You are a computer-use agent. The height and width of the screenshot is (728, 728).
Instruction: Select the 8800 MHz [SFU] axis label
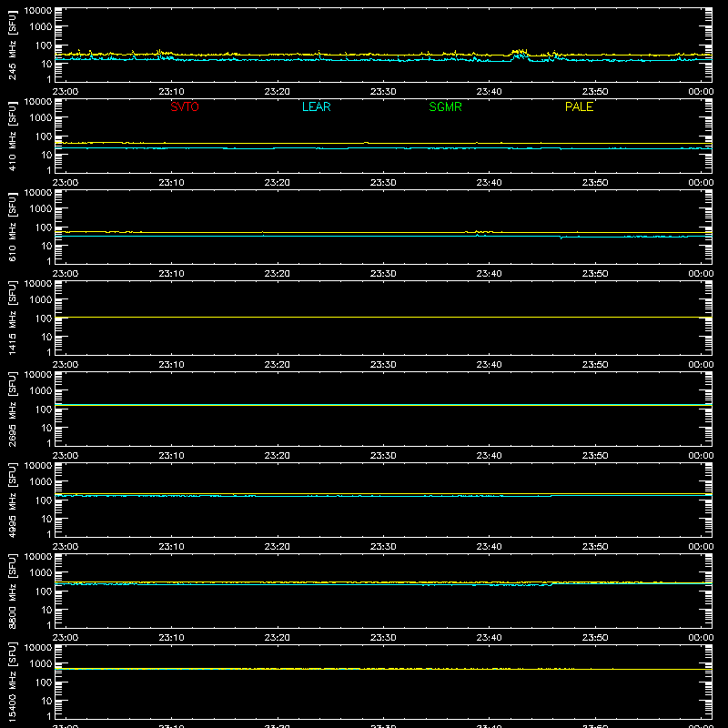[13, 591]
